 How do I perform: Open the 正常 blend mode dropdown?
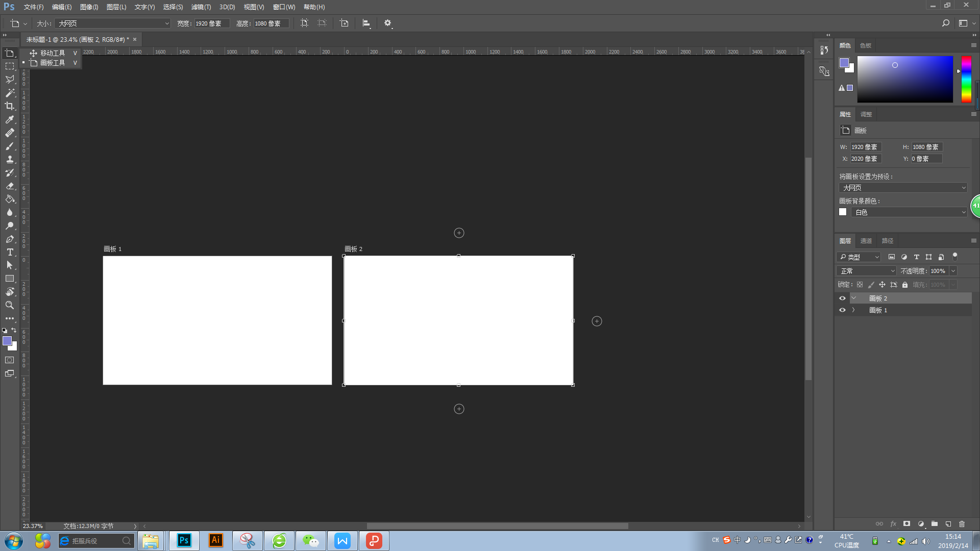(x=866, y=271)
